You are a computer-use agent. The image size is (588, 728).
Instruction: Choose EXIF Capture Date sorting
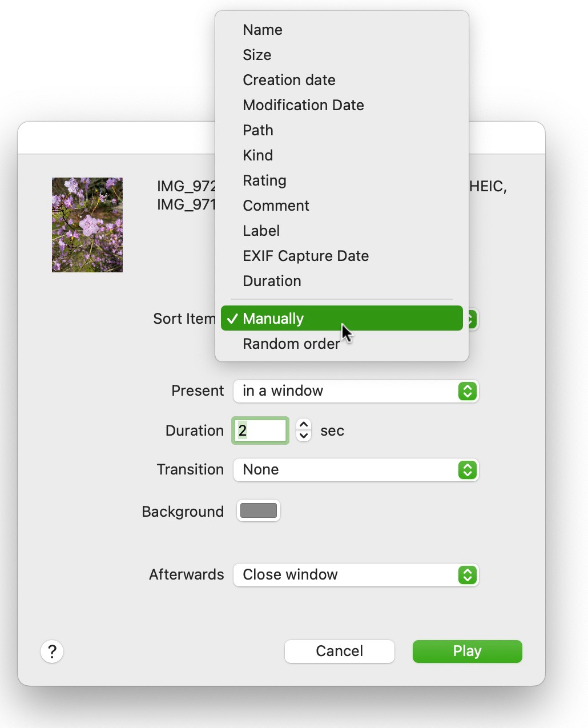click(x=305, y=255)
